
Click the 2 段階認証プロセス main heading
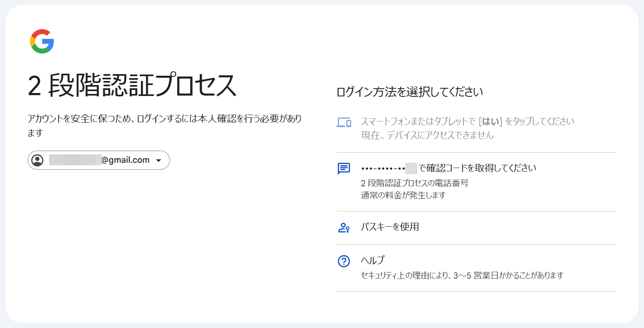tap(132, 85)
